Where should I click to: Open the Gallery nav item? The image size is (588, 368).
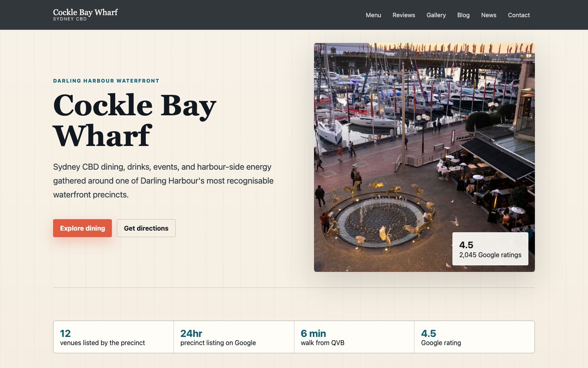436,15
